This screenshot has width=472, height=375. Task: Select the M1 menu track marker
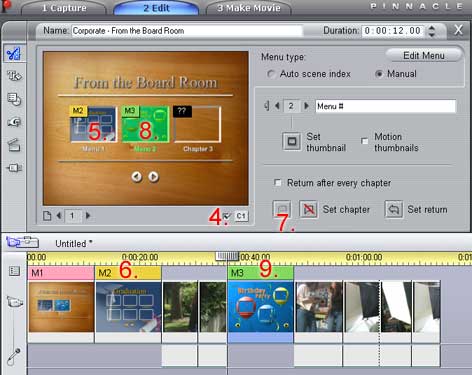[61, 273]
